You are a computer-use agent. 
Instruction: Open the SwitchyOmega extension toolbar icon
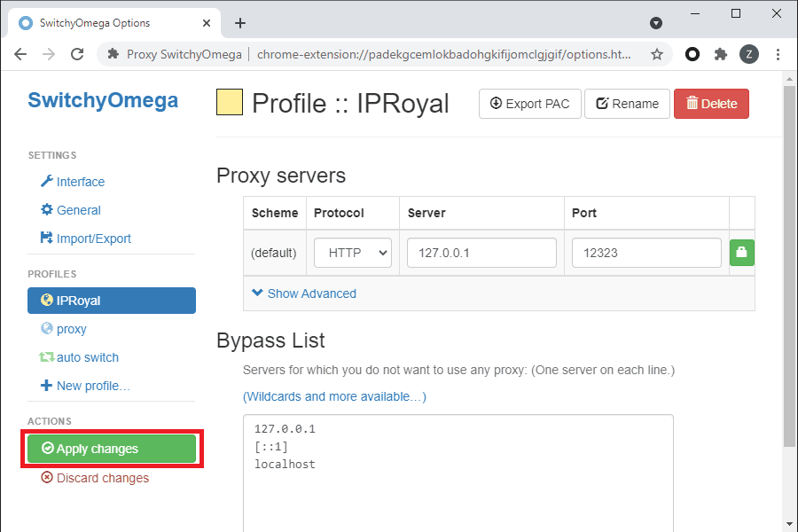coord(692,54)
